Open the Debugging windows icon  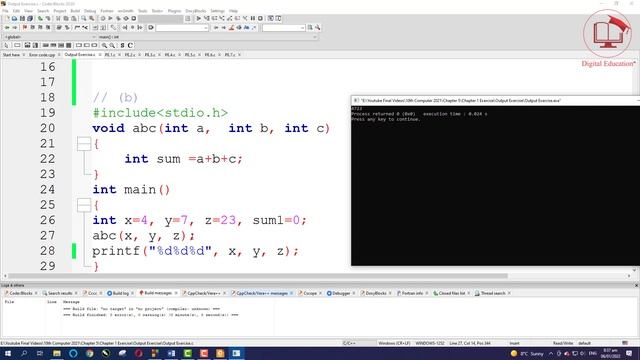coord(271,18)
